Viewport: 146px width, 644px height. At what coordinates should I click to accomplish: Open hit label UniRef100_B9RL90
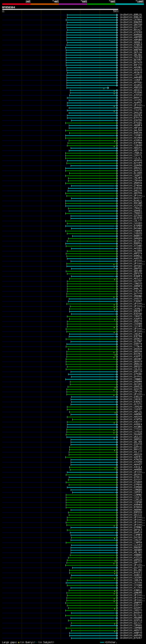point(131,17)
